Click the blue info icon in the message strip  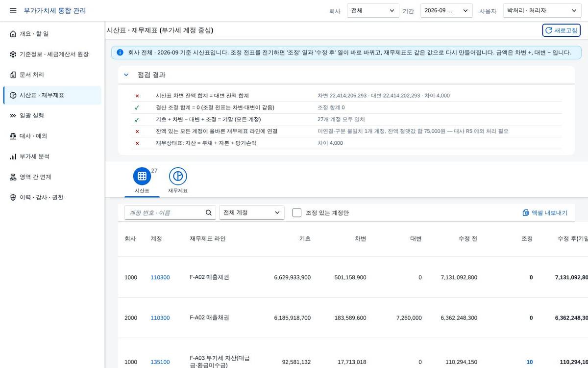120,52
